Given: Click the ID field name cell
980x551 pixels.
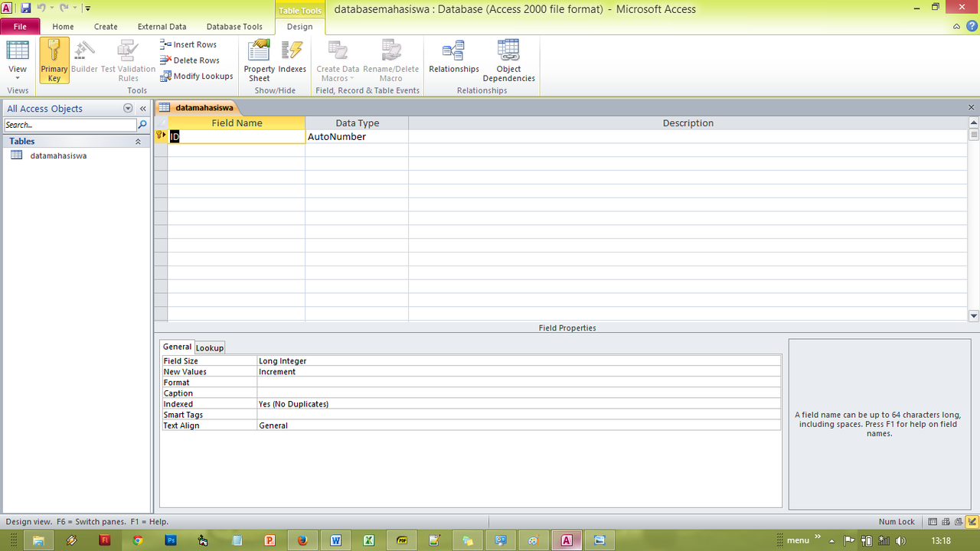Looking at the screenshot, I should [237, 137].
